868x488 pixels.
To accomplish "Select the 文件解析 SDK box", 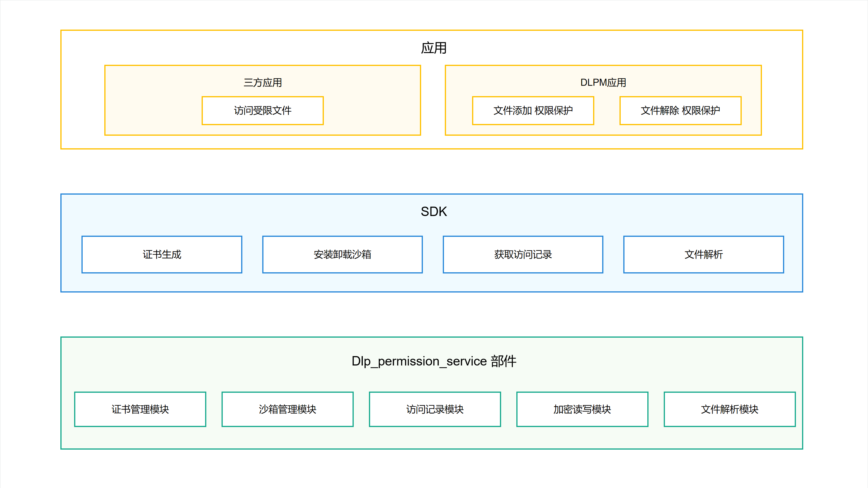I will click(703, 254).
